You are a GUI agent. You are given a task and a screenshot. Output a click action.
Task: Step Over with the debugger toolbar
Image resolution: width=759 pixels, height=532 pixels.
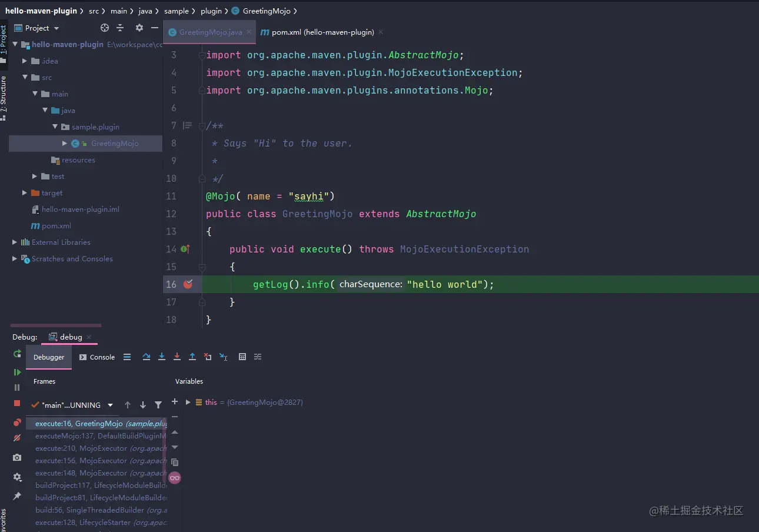pyautogui.click(x=147, y=357)
